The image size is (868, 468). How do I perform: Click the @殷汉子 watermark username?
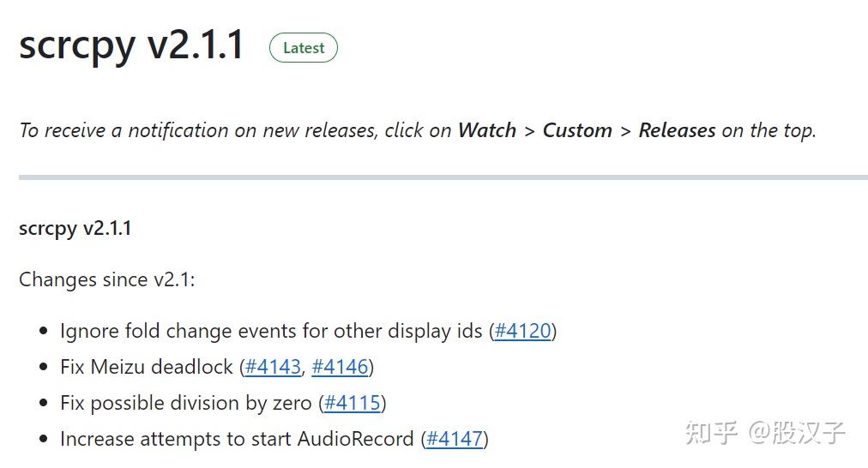click(798, 433)
